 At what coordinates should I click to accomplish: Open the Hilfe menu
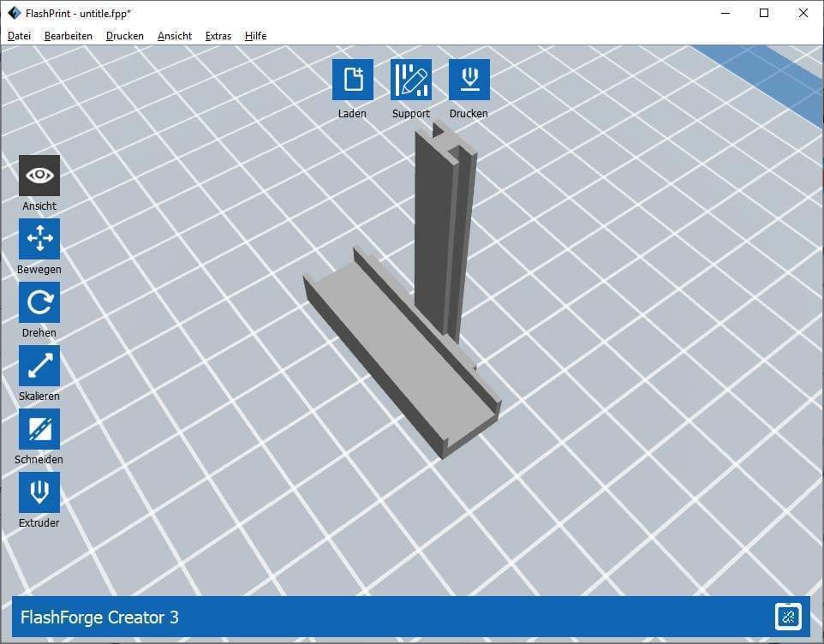[255, 36]
